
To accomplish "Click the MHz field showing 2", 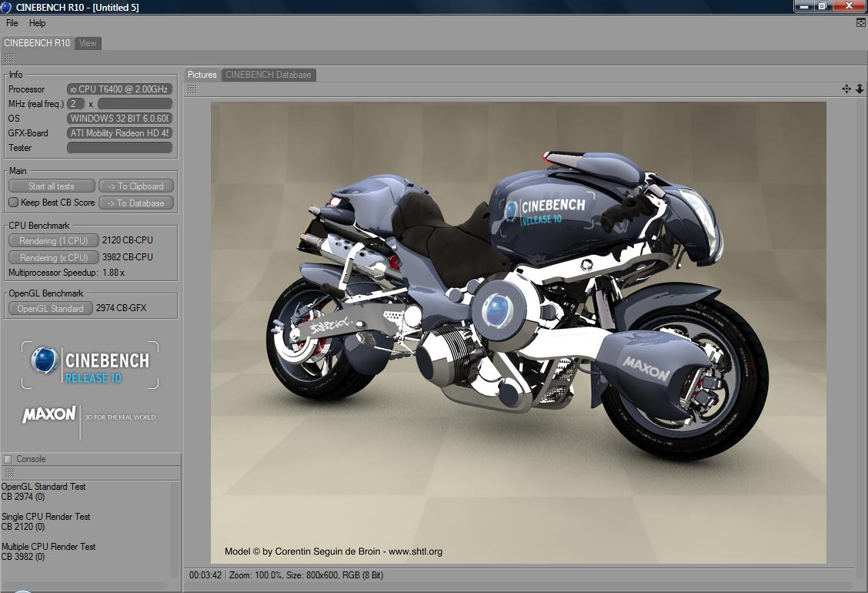I will 76,104.
